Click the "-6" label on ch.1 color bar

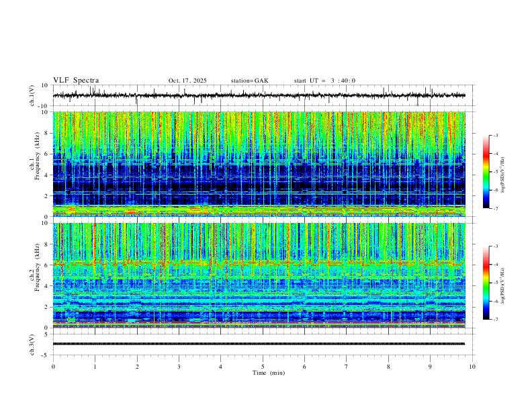point(495,190)
